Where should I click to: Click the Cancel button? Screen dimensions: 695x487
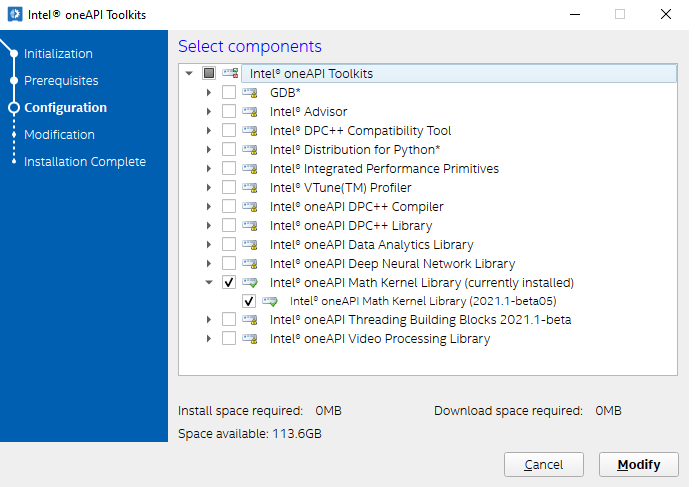(543, 464)
